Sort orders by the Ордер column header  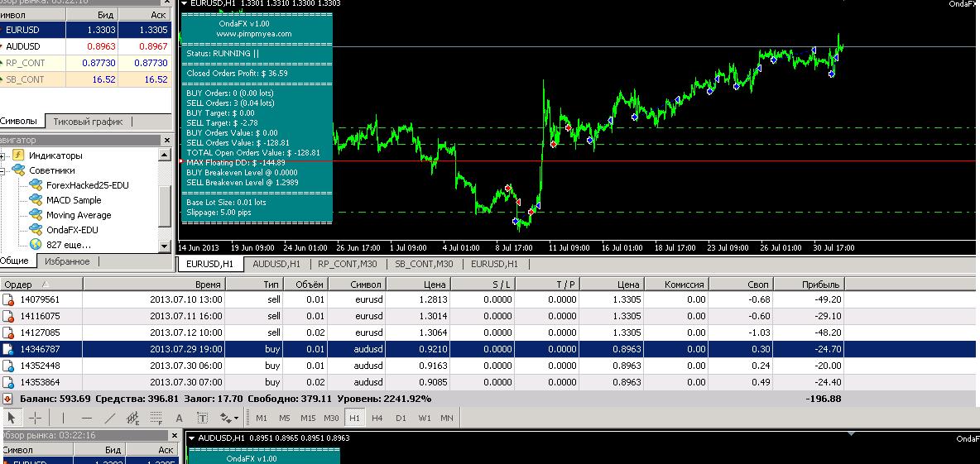pyautogui.click(x=41, y=285)
